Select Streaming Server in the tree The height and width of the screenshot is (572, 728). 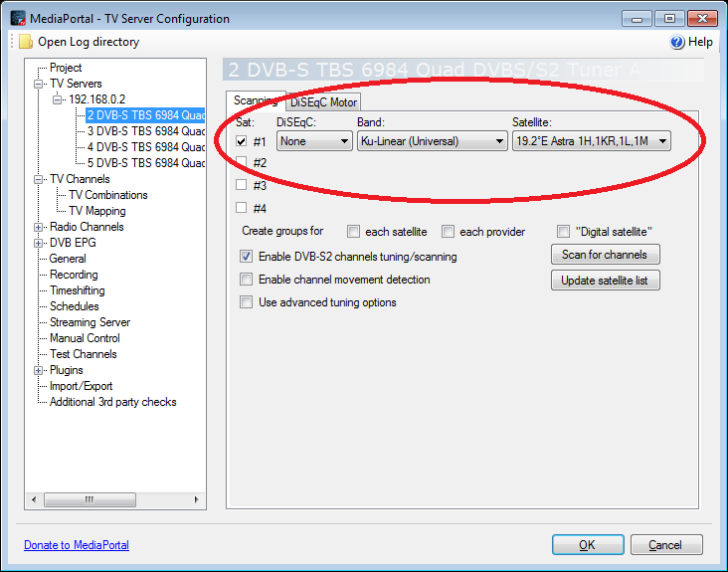[91, 322]
